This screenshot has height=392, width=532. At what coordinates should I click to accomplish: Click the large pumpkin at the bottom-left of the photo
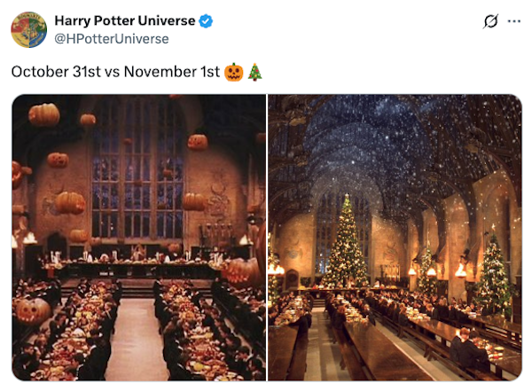point(32,310)
